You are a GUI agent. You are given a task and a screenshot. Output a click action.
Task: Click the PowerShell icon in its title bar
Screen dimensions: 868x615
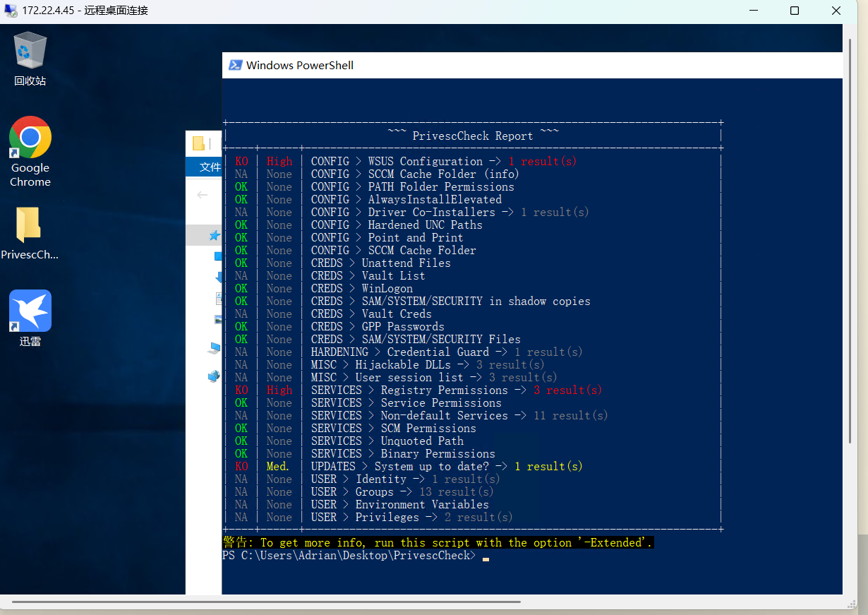pyautogui.click(x=235, y=66)
